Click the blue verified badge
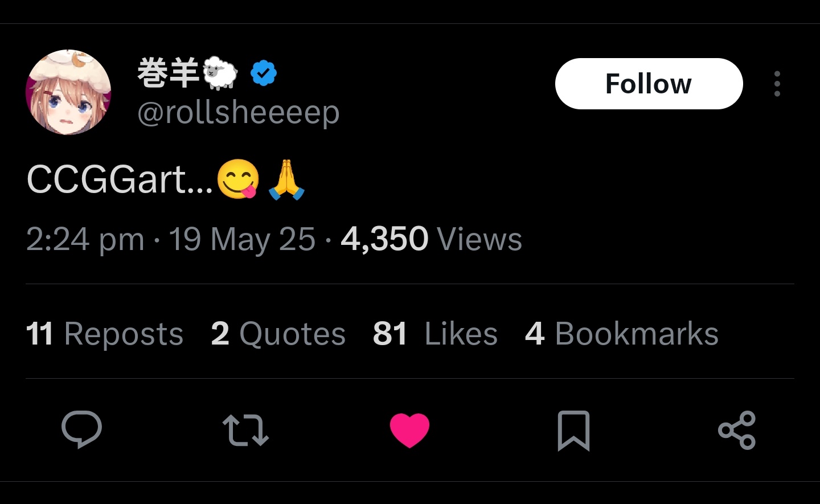820x504 pixels. pos(264,73)
